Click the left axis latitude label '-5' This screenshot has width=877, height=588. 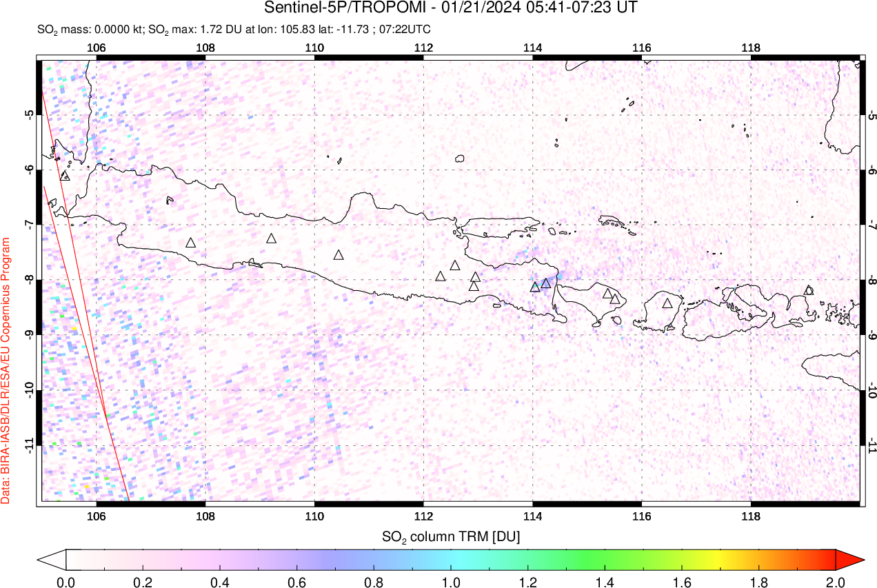point(30,114)
